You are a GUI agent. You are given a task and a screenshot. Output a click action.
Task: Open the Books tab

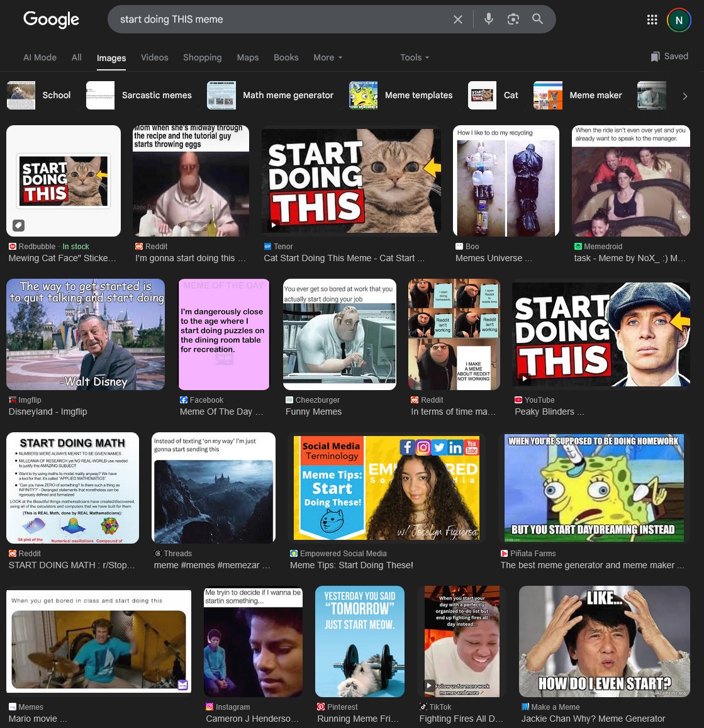point(286,57)
